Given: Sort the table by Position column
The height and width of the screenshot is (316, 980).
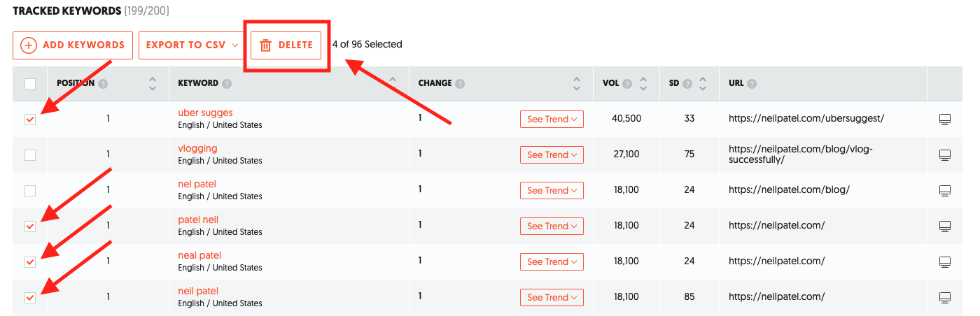Looking at the screenshot, I should point(153,84).
